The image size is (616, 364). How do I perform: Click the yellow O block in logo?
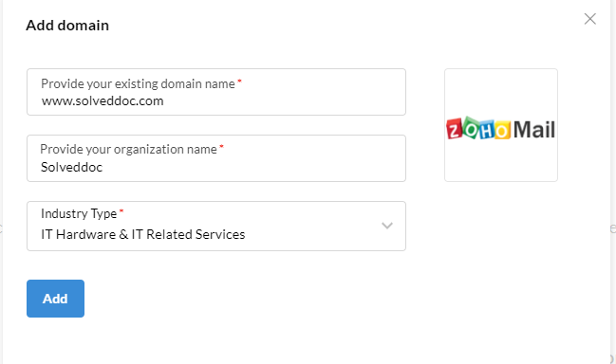point(502,130)
